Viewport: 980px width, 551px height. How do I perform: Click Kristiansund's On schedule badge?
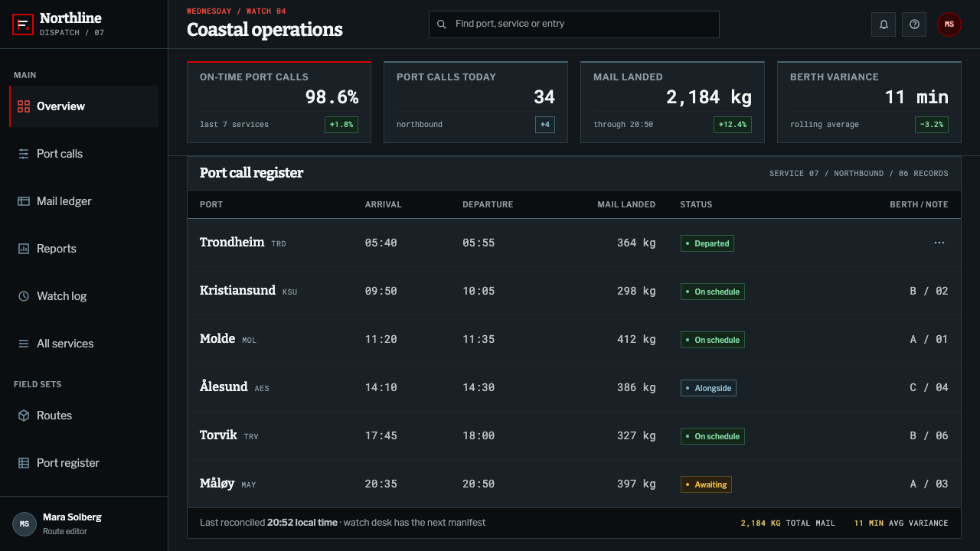(713, 292)
